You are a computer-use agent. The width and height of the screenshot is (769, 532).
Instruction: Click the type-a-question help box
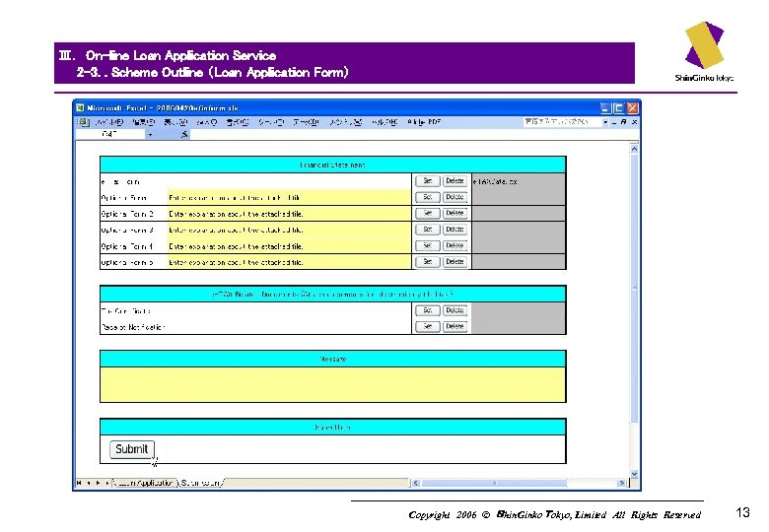click(563, 122)
